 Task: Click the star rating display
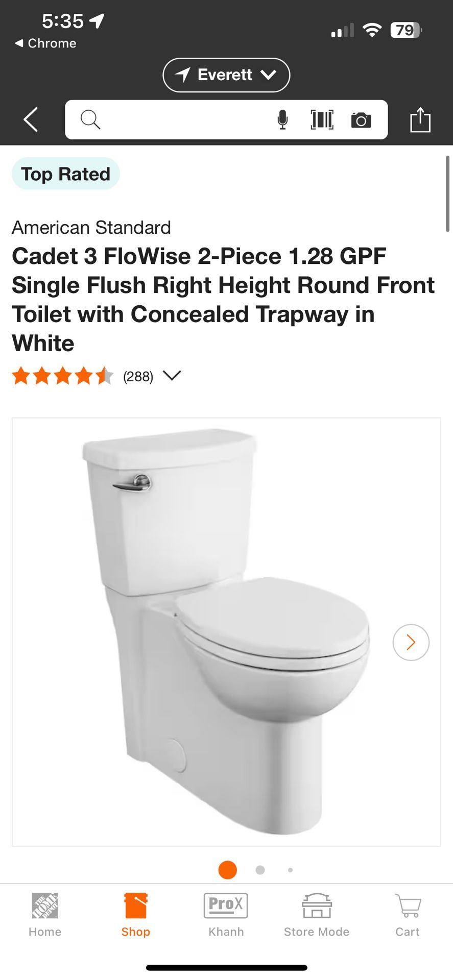(x=62, y=376)
